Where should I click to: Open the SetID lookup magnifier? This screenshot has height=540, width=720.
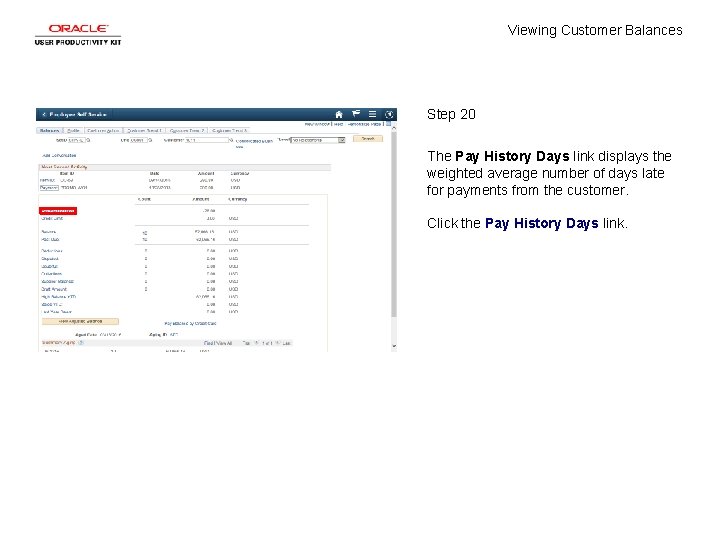[x=89, y=140]
